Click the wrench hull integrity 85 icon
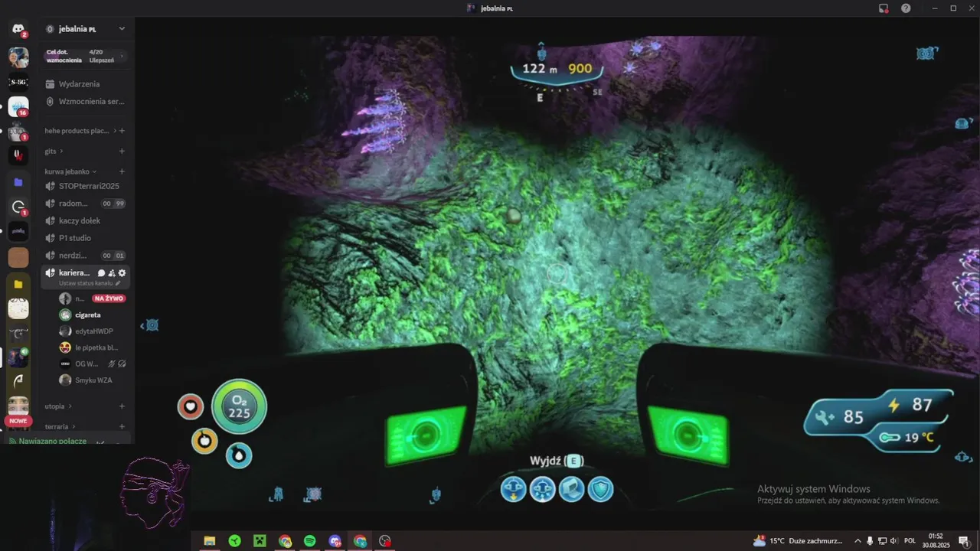The image size is (980, 551). pyautogui.click(x=825, y=417)
